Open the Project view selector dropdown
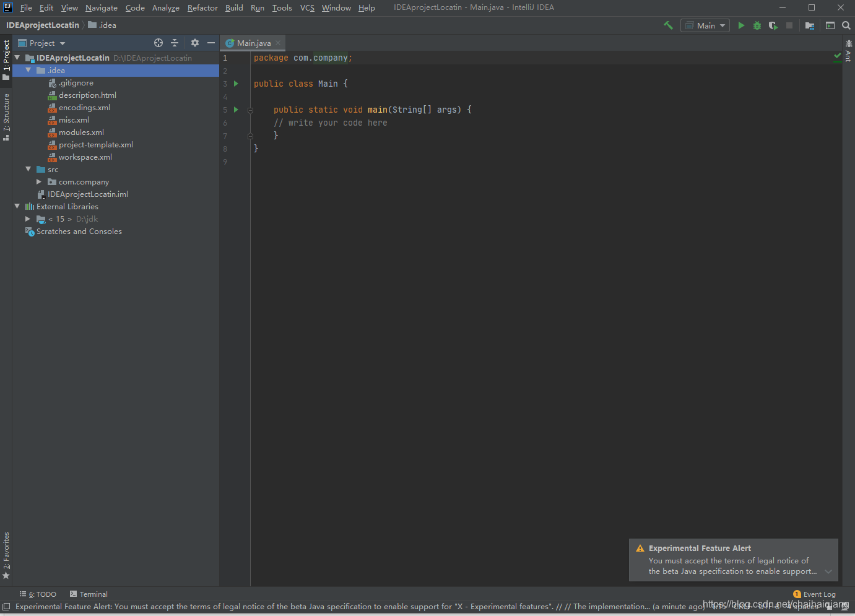This screenshot has height=616, width=855. click(42, 43)
